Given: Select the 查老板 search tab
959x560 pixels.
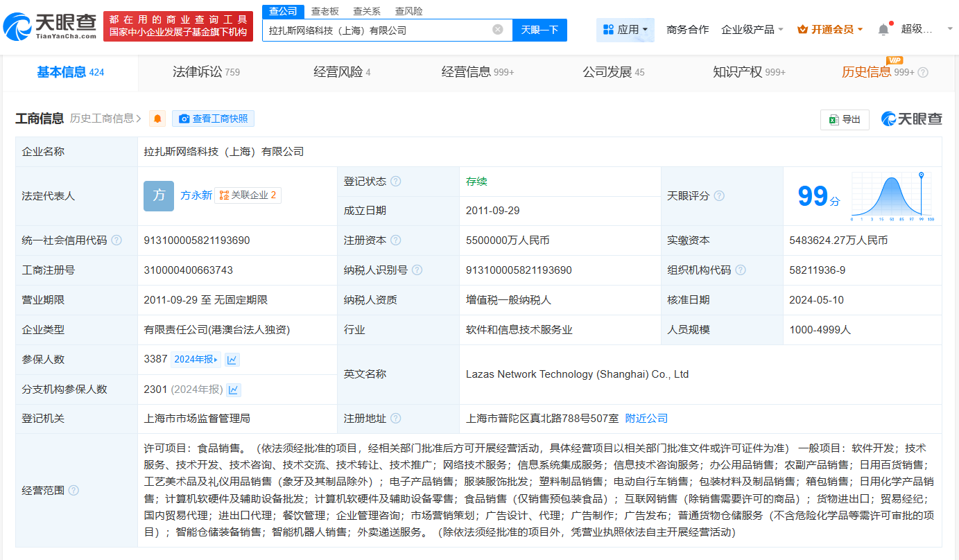Looking at the screenshot, I should pos(325,11).
